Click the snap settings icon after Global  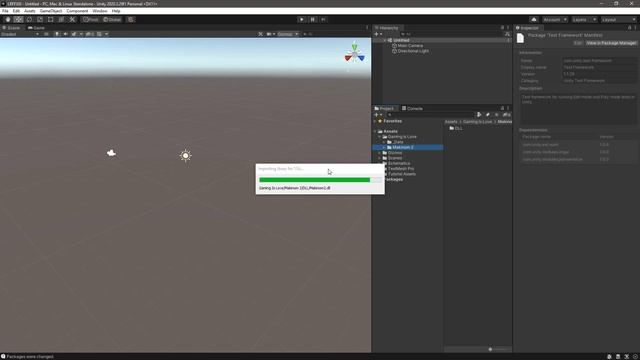point(131,20)
